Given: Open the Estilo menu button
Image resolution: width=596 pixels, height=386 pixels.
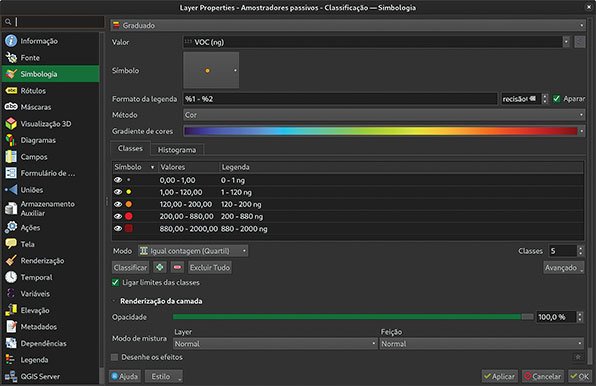Looking at the screenshot, I should click(164, 376).
